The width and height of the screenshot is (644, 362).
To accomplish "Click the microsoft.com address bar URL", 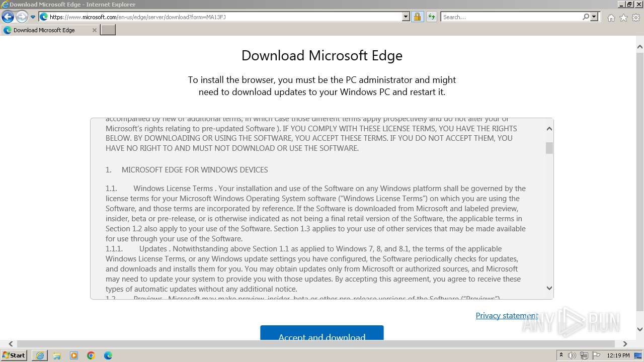I will 137,17.
